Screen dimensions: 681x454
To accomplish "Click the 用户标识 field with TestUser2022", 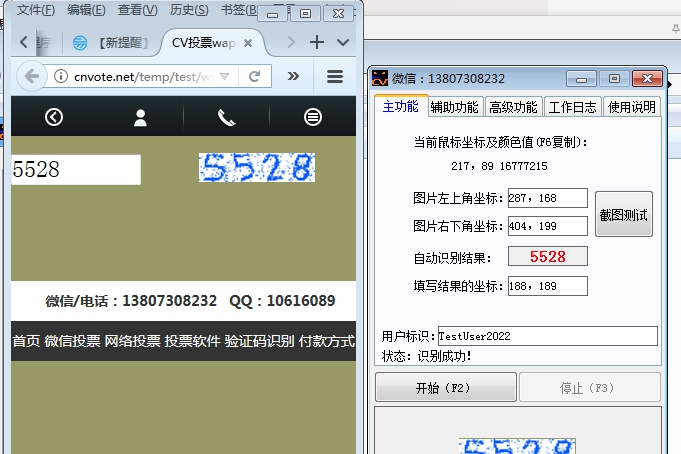I will point(548,336).
